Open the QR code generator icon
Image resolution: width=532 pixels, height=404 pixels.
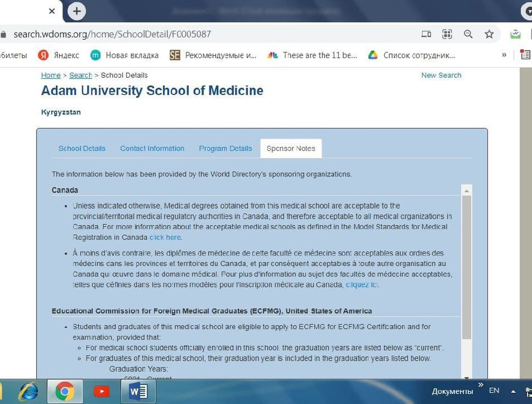point(447,34)
